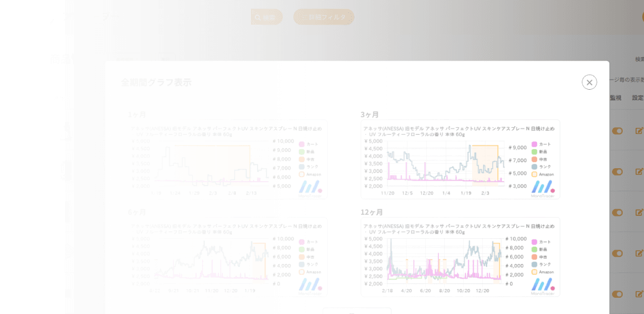Click MonoTracer logo in 1ヶ月 graph
The height and width of the screenshot is (314, 644).
tap(310, 187)
